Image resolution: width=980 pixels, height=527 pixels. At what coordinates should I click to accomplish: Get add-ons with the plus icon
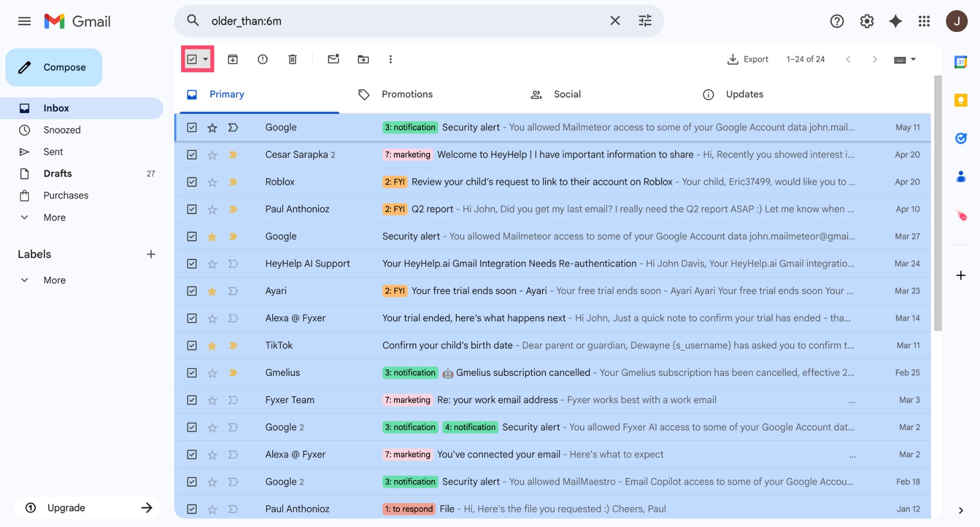tap(960, 275)
